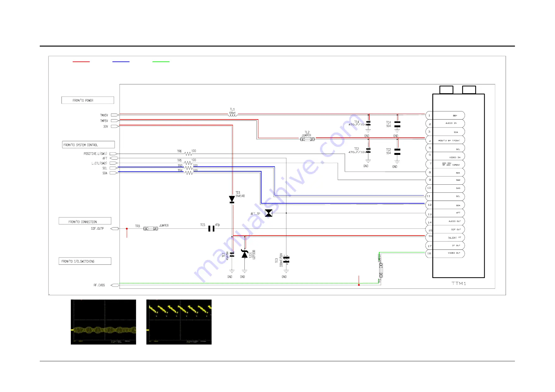Click the FROM/TO I/O_SWITCHING label box
Image resolution: width=555 pixels, height=392 pixels.
pyautogui.click(x=85, y=261)
